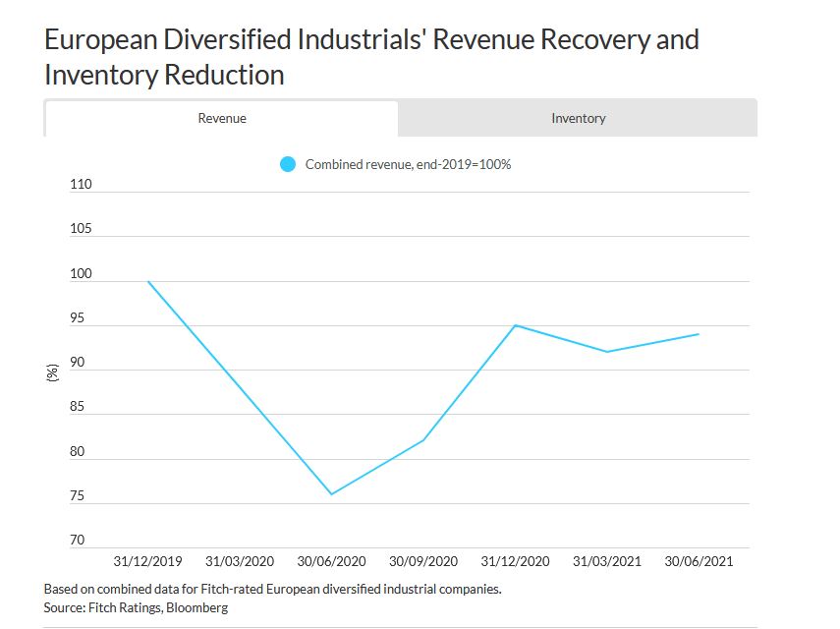The height and width of the screenshot is (629, 840).
Task: Click the 110 y-axis value label
Action: [81, 184]
